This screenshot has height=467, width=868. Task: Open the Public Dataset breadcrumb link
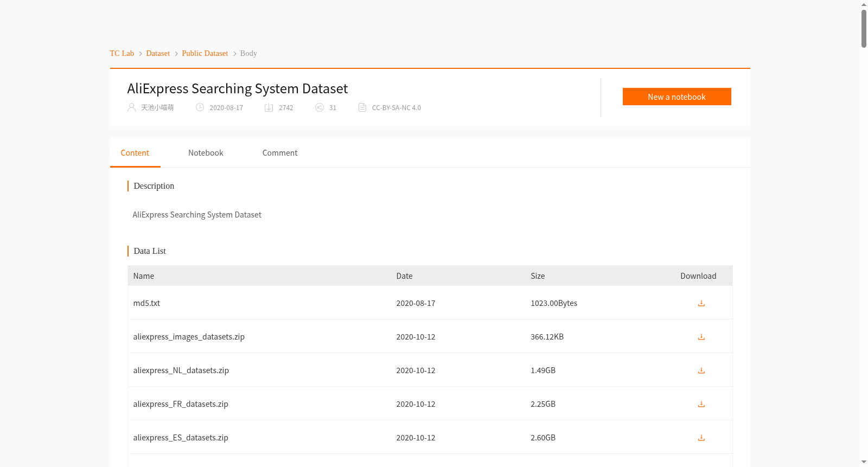click(x=205, y=53)
